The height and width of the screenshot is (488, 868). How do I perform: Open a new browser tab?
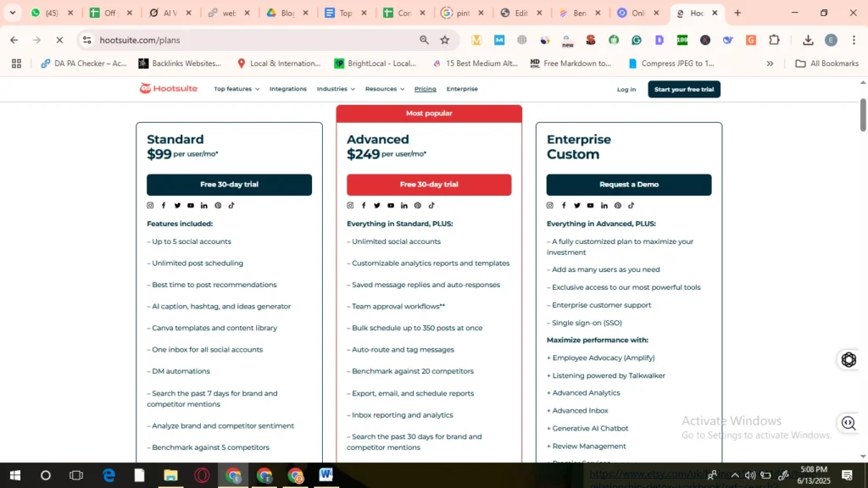737,13
